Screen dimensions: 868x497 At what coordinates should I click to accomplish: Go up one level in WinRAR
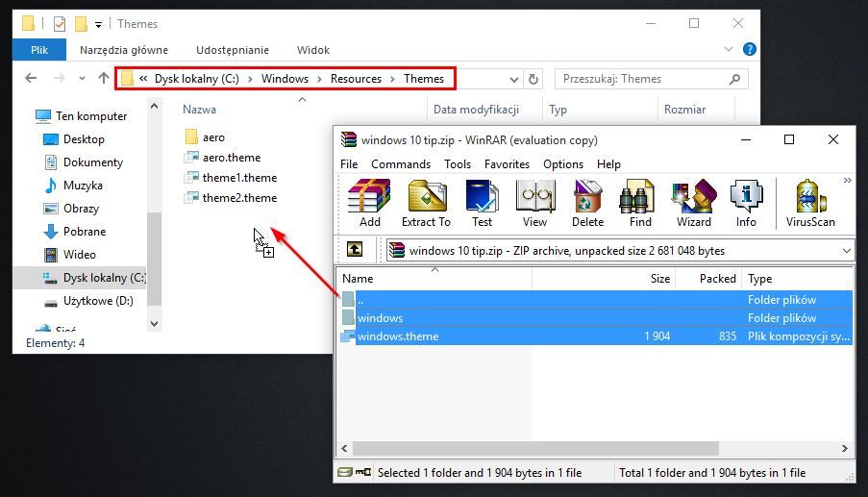[355, 250]
